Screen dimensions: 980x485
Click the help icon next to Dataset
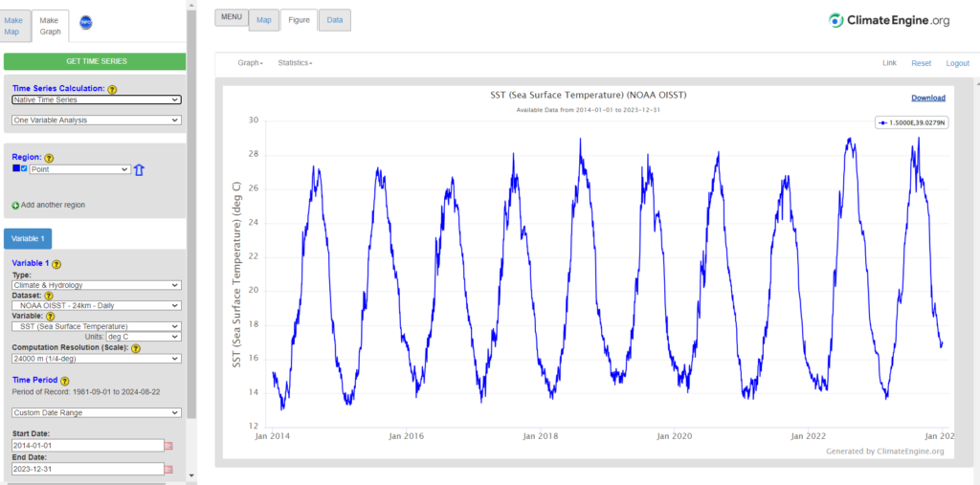[49, 296]
